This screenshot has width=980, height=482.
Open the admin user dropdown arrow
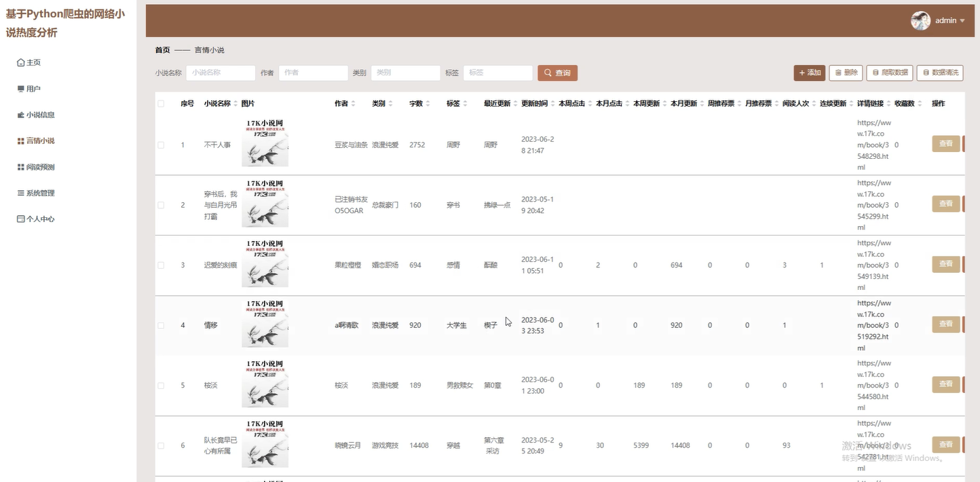pyautogui.click(x=962, y=21)
